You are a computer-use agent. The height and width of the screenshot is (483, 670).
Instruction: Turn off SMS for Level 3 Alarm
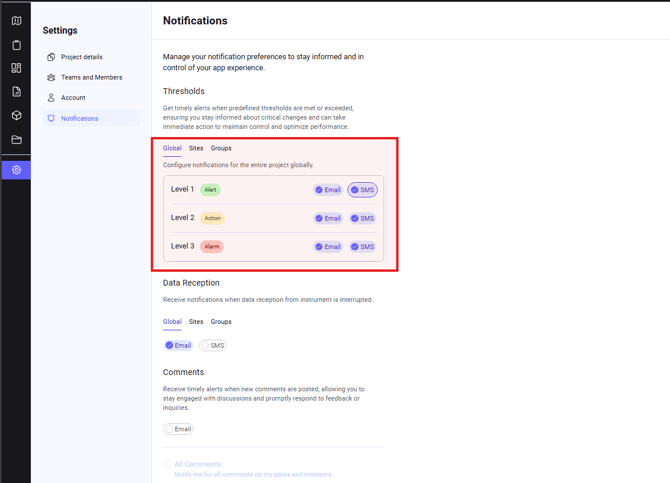(x=362, y=247)
